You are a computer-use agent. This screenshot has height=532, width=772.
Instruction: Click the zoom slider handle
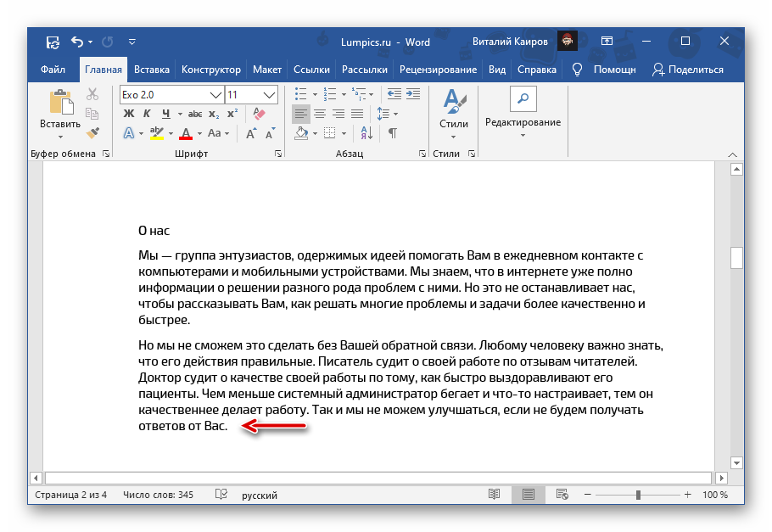(x=638, y=495)
